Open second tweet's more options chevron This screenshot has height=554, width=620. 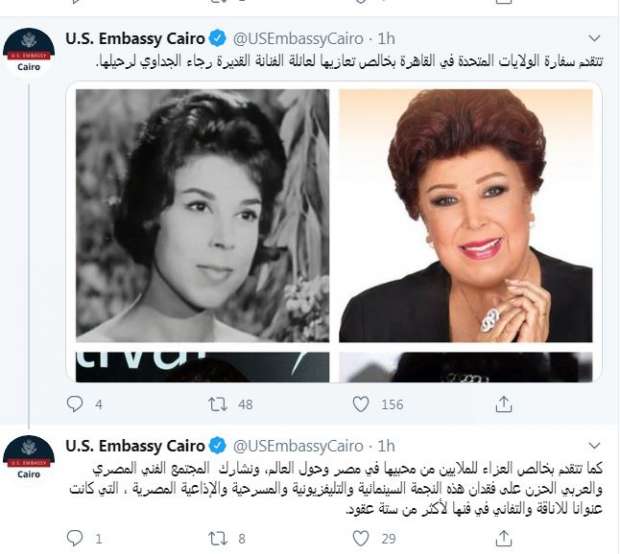click(594, 446)
